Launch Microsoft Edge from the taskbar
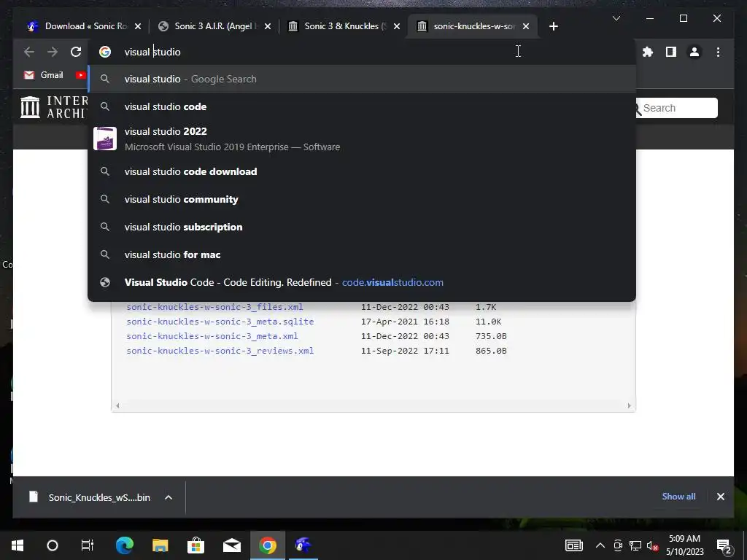The width and height of the screenshot is (747, 560). [x=124, y=545]
